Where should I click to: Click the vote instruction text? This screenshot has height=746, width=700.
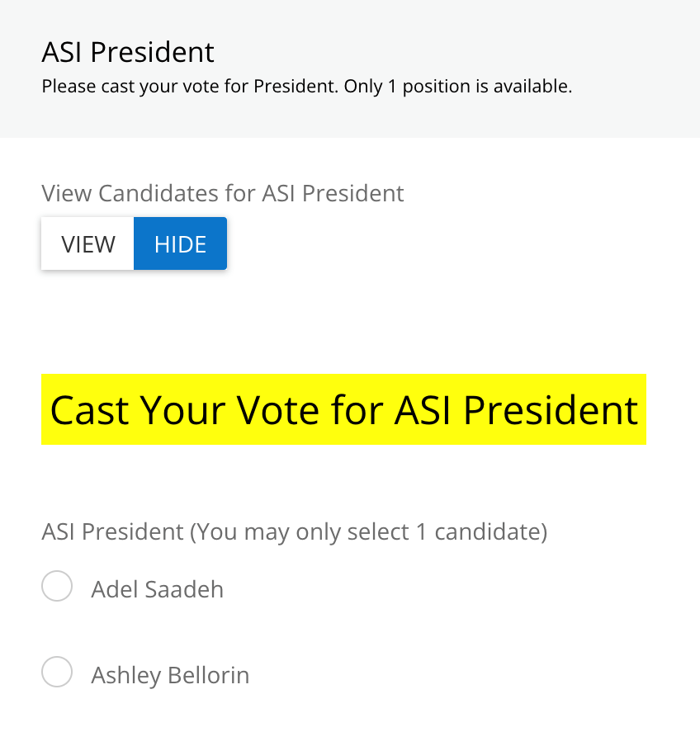307,86
